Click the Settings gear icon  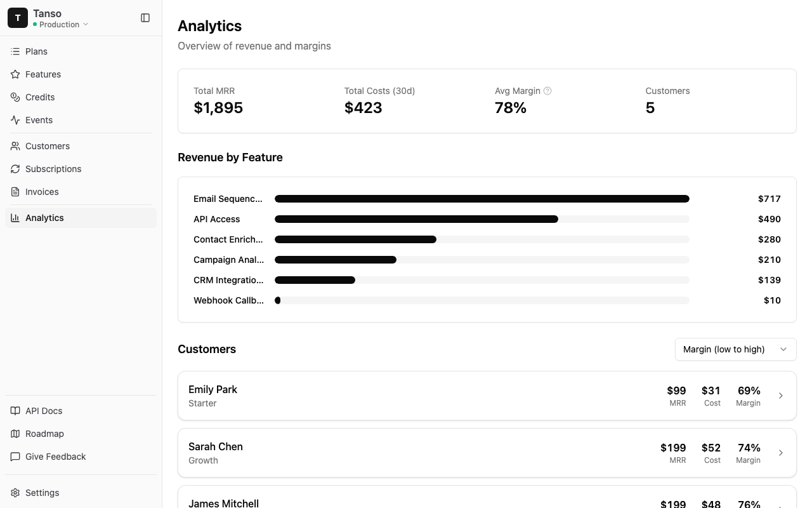pos(15,493)
